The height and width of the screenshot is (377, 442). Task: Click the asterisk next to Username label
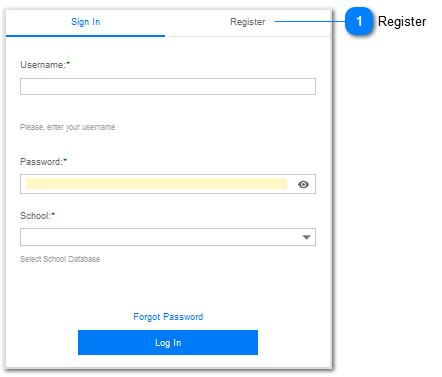[68, 63]
